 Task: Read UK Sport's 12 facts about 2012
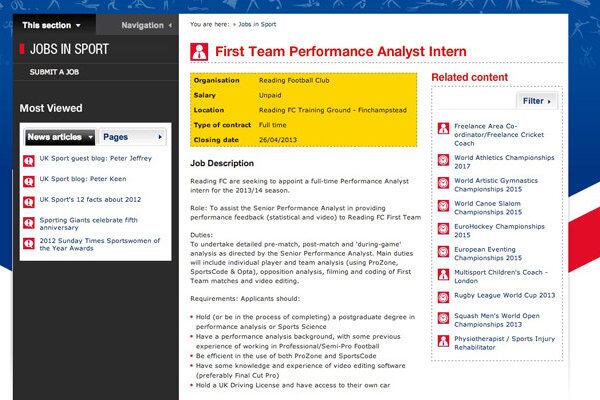point(90,199)
